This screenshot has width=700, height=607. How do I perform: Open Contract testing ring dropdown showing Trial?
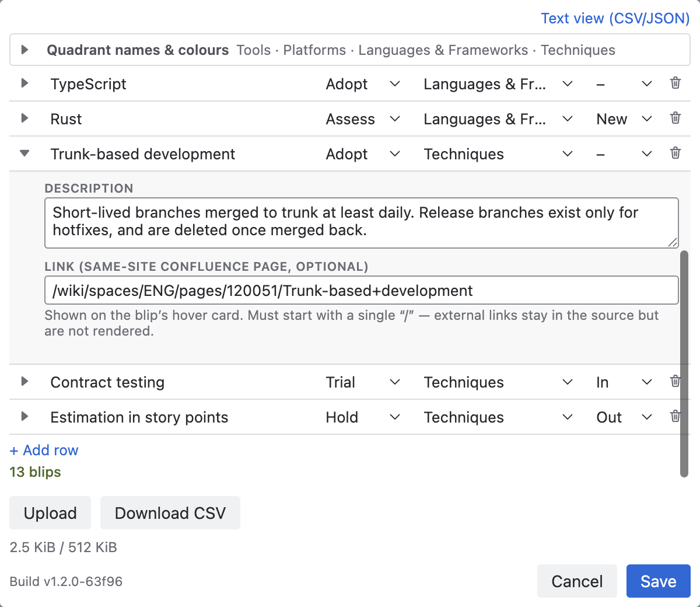363,382
